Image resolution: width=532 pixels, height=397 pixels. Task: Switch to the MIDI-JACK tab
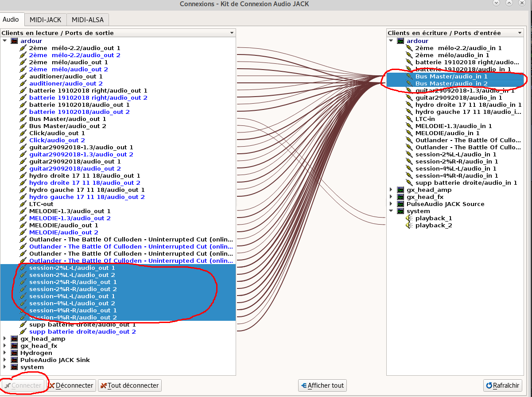coord(45,19)
